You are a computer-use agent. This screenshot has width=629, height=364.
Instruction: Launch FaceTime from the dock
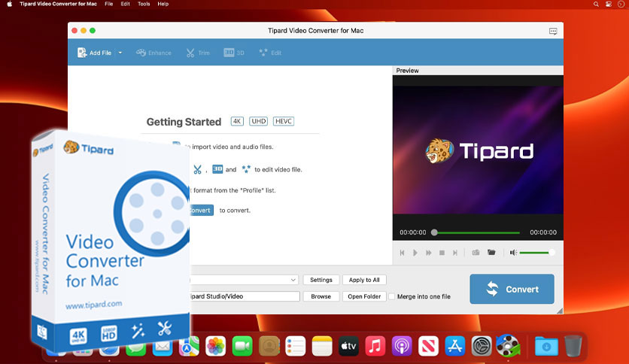tap(242, 346)
